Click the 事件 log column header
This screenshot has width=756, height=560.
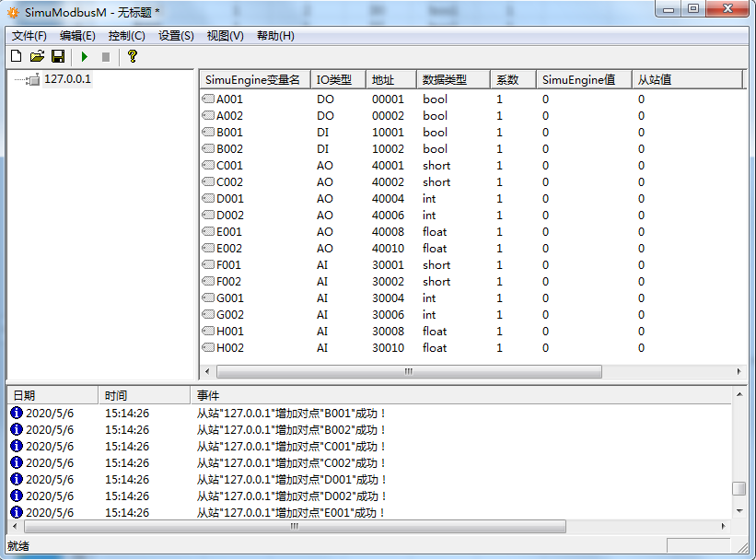click(x=208, y=395)
